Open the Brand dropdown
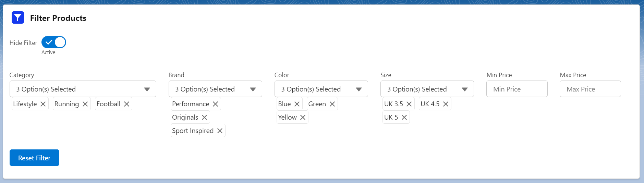This screenshot has height=183, width=644. click(x=215, y=89)
